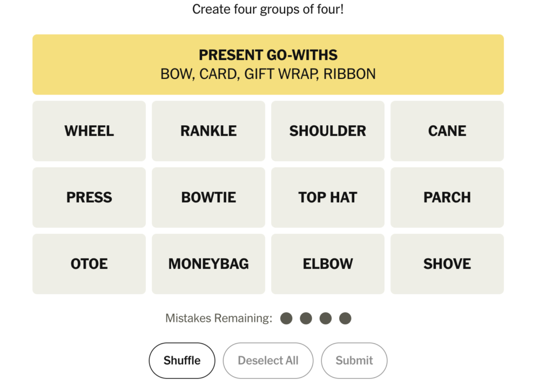Pick the TOP HAT tile
553x392 pixels.
328,198
